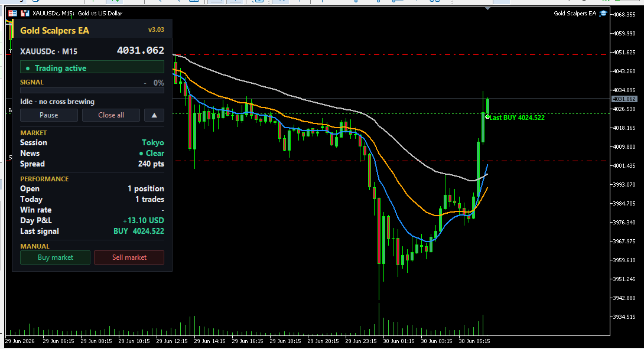
Task: Close all open positions
Action: (x=111, y=115)
